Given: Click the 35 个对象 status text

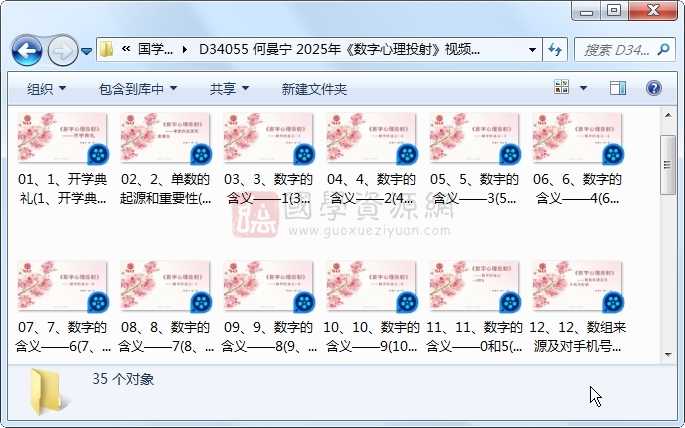Looking at the screenshot, I should 123,379.
